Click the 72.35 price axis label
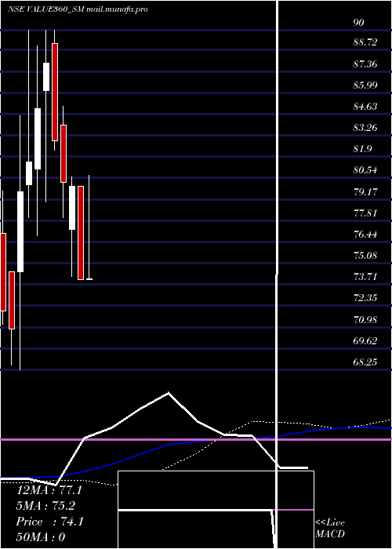 [x=365, y=298]
